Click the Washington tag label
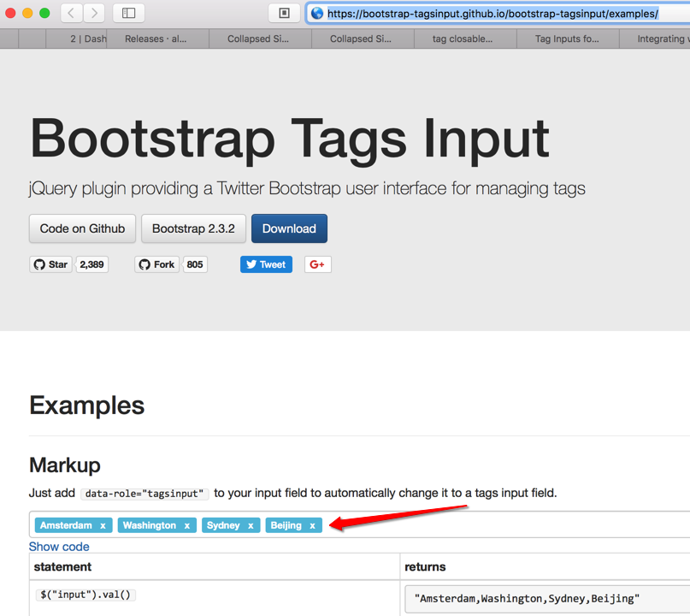Image resolution: width=690 pixels, height=616 pixels. (149, 525)
